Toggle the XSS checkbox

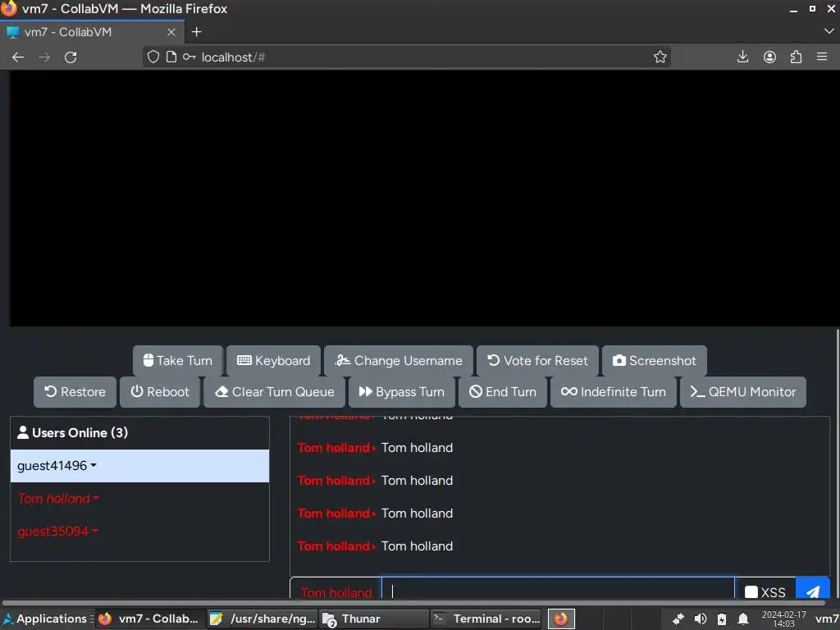point(751,592)
